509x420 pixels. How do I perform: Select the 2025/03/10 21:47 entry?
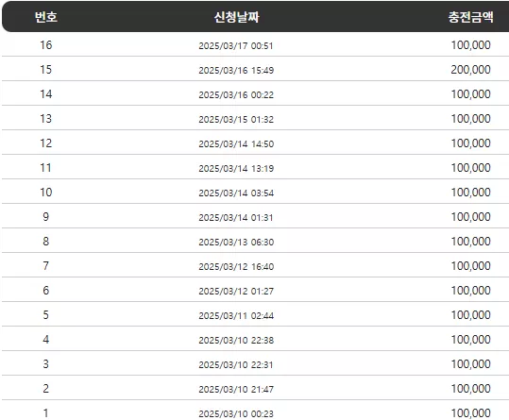pyautogui.click(x=236, y=389)
